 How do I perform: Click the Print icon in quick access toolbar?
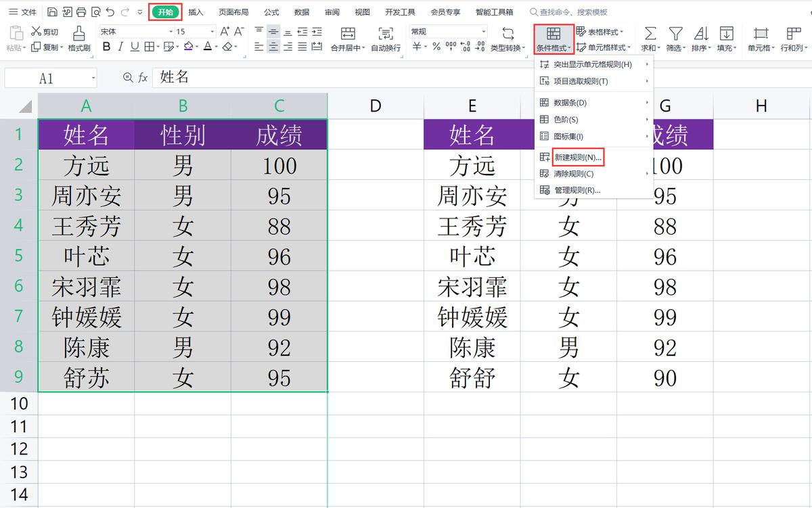81,11
